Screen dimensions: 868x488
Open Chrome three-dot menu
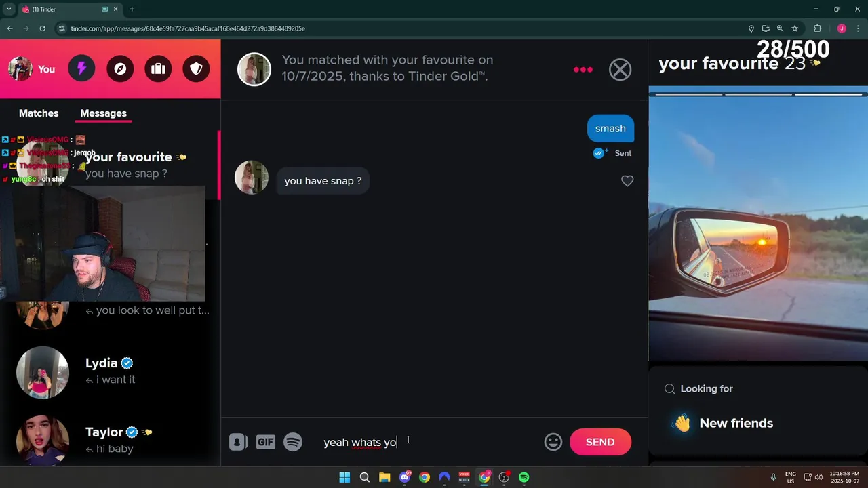coord(858,28)
